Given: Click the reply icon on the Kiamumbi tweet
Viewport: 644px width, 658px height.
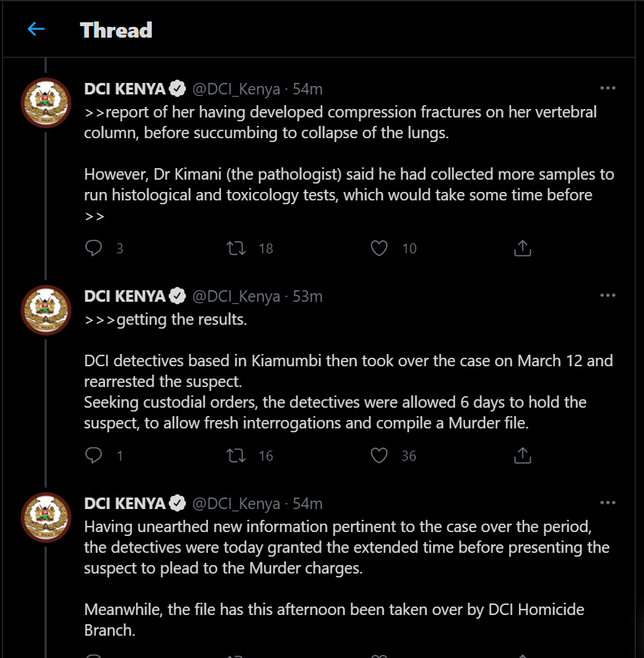Looking at the screenshot, I should pos(93,455).
